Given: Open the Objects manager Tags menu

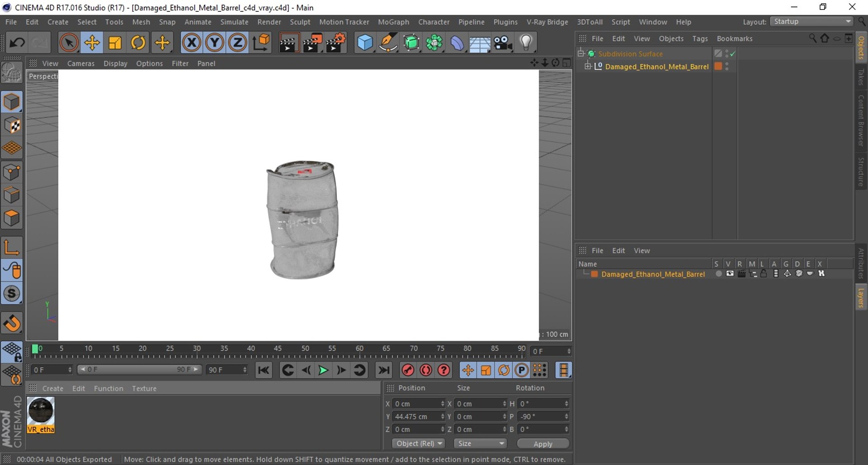Looking at the screenshot, I should coord(700,38).
